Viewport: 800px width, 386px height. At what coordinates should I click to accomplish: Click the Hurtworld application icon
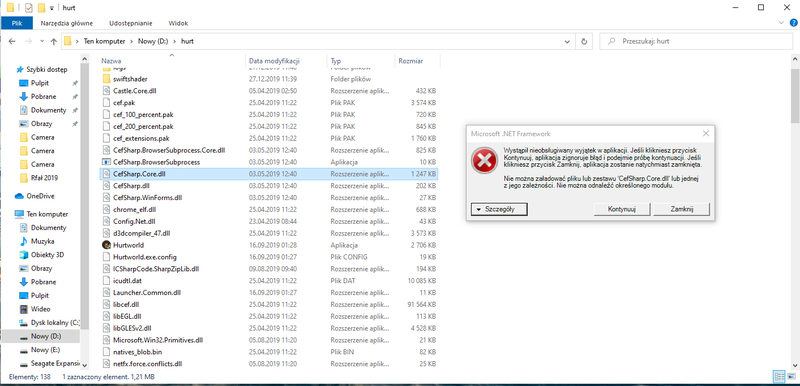coord(106,245)
